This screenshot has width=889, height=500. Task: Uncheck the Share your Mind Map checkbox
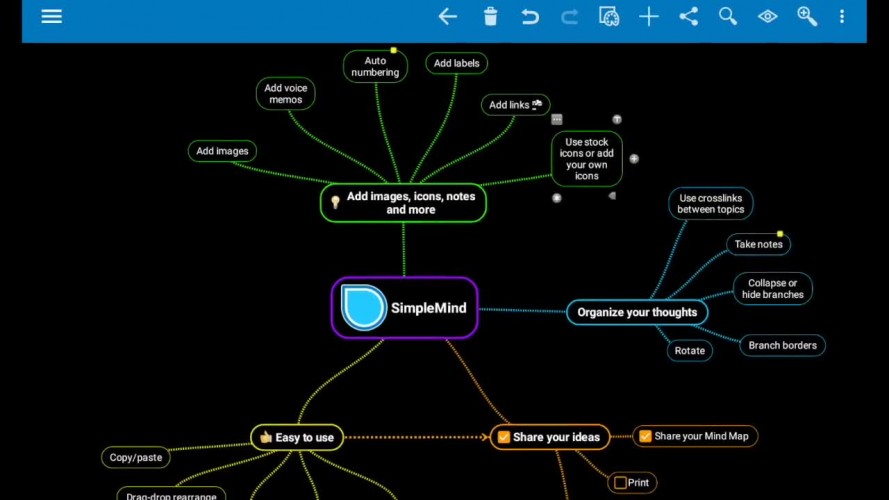tap(645, 436)
